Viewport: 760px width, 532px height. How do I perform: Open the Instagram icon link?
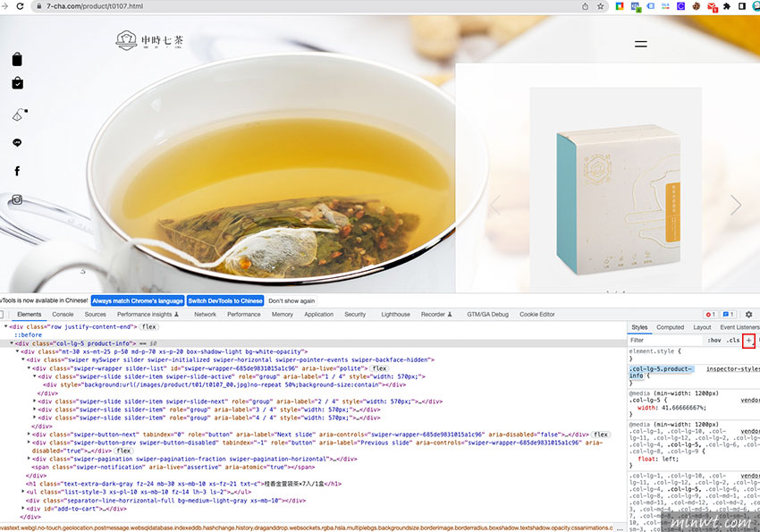click(17, 200)
